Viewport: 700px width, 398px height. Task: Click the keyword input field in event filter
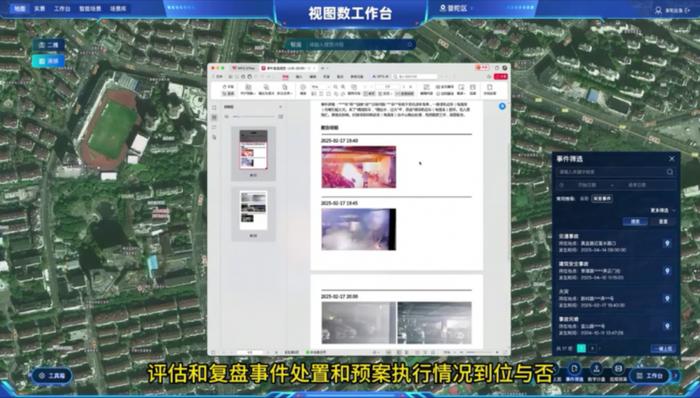pos(616,172)
